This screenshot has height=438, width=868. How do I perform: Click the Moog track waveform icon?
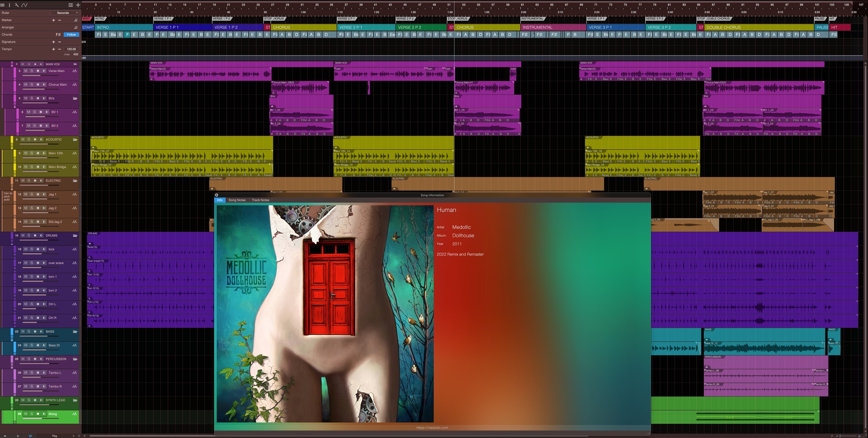75,414
